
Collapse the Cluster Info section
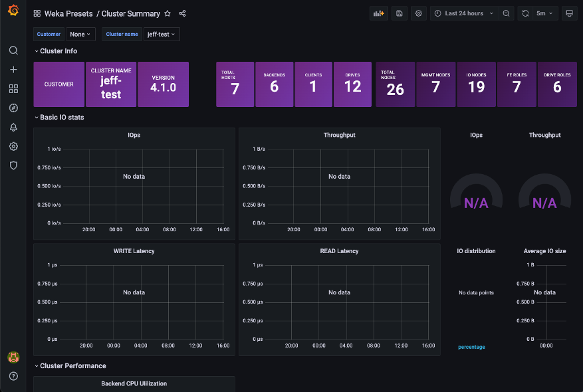coord(58,51)
